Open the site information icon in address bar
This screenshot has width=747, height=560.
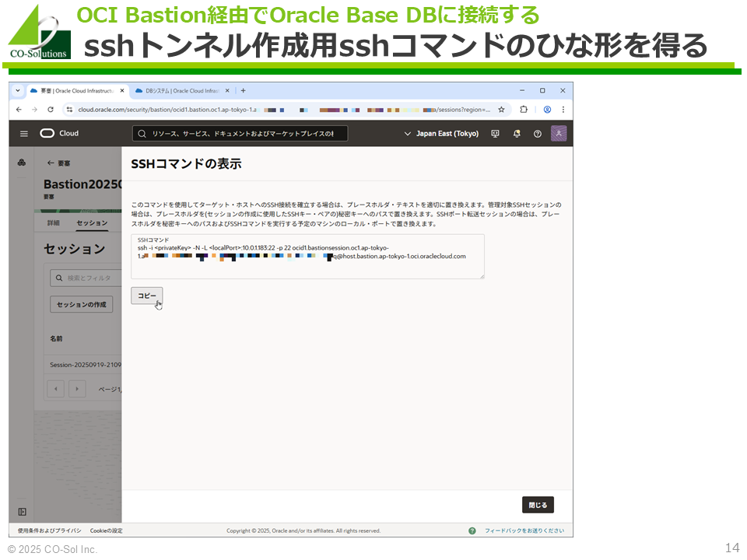click(x=69, y=110)
